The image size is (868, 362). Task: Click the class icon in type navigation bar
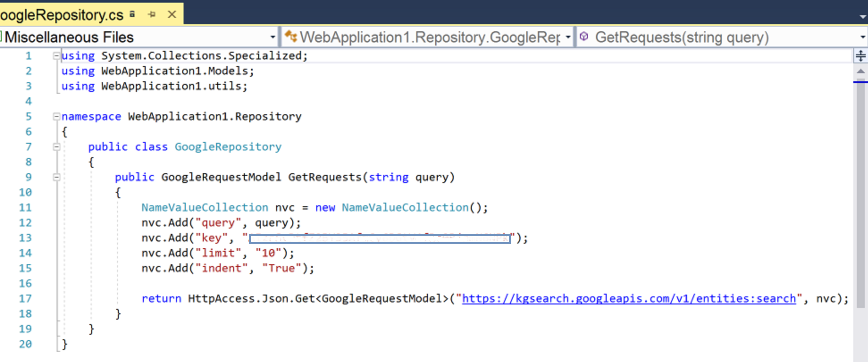click(291, 36)
